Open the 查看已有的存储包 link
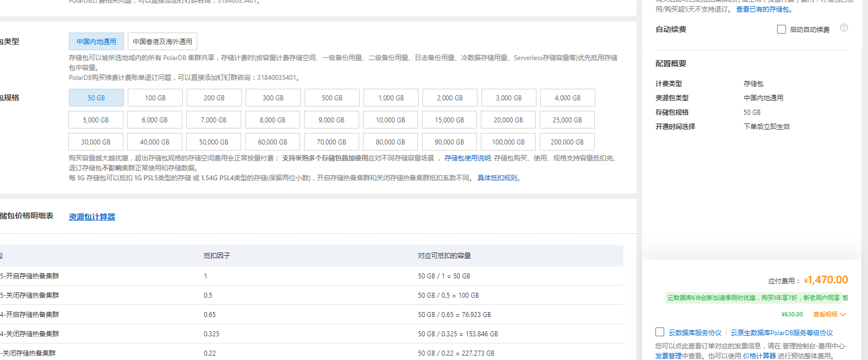 pos(763,9)
